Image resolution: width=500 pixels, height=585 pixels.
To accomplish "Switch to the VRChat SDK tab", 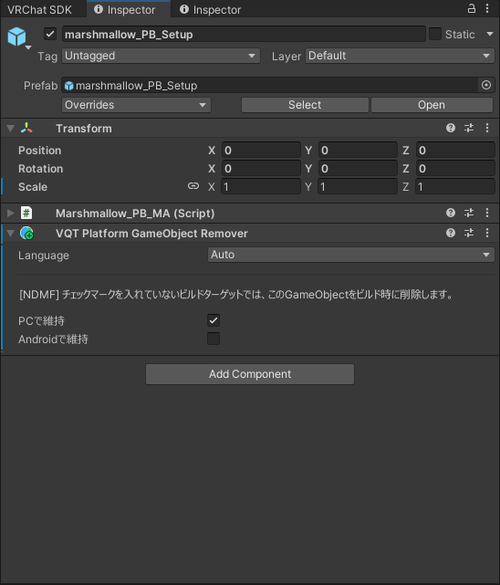I will (40, 9).
